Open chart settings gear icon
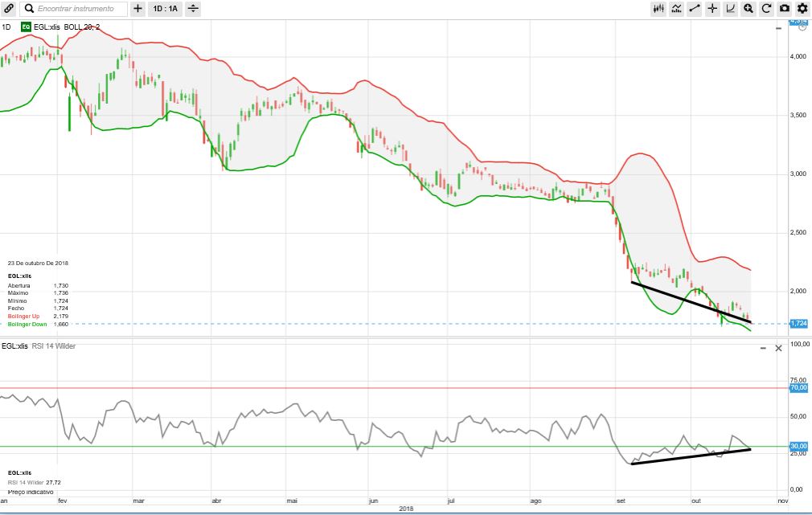Screen dimensions: 812x515 [802, 9]
